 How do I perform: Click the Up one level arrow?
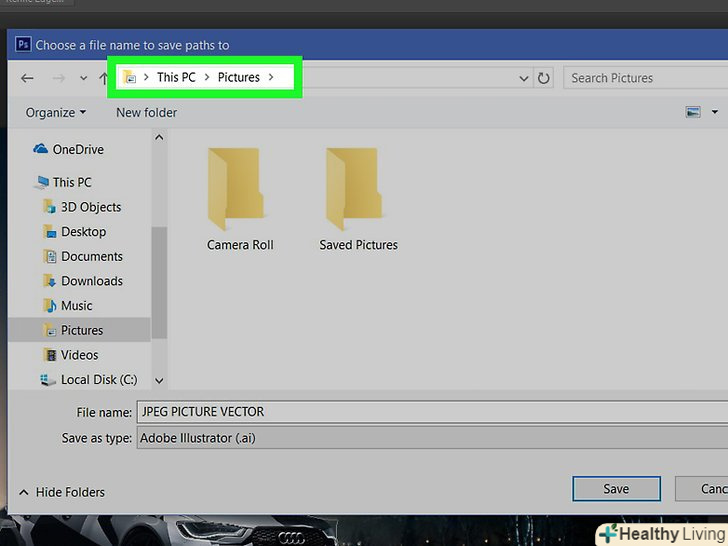click(x=104, y=78)
